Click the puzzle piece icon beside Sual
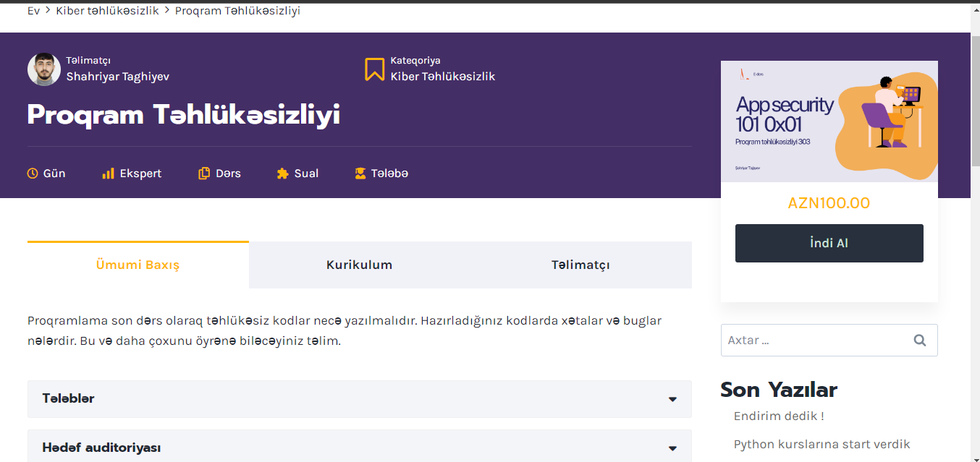 pos(283,174)
